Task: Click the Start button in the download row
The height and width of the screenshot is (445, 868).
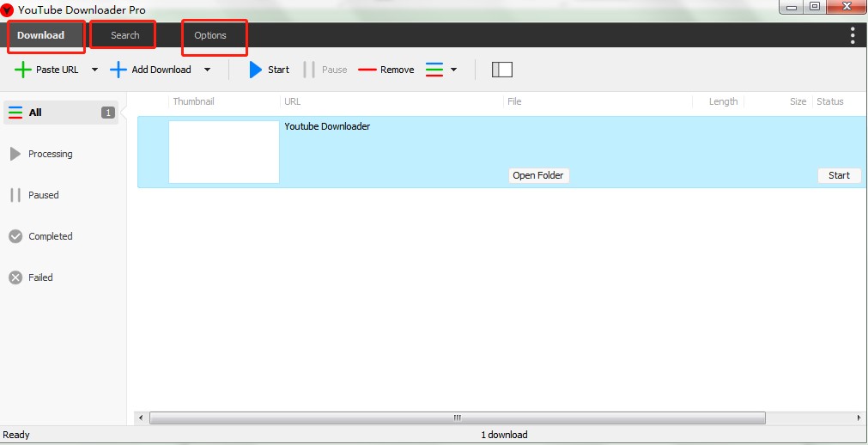Action: pos(839,175)
